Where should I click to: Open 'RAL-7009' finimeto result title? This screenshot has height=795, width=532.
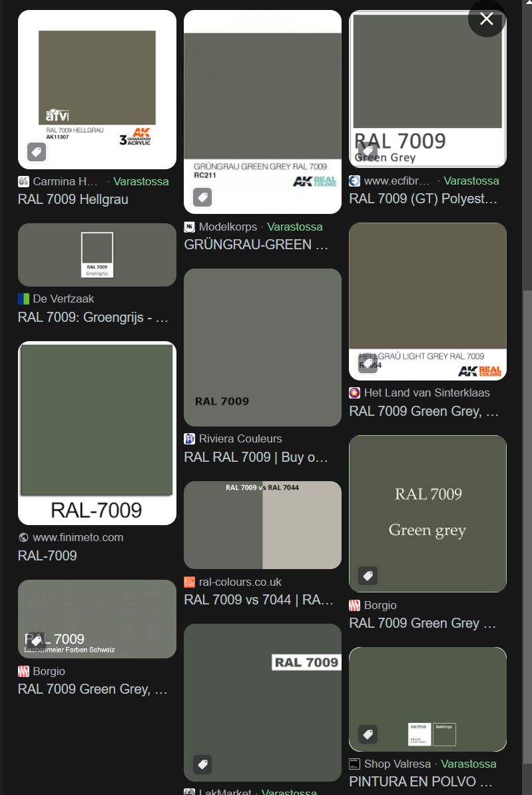point(48,556)
